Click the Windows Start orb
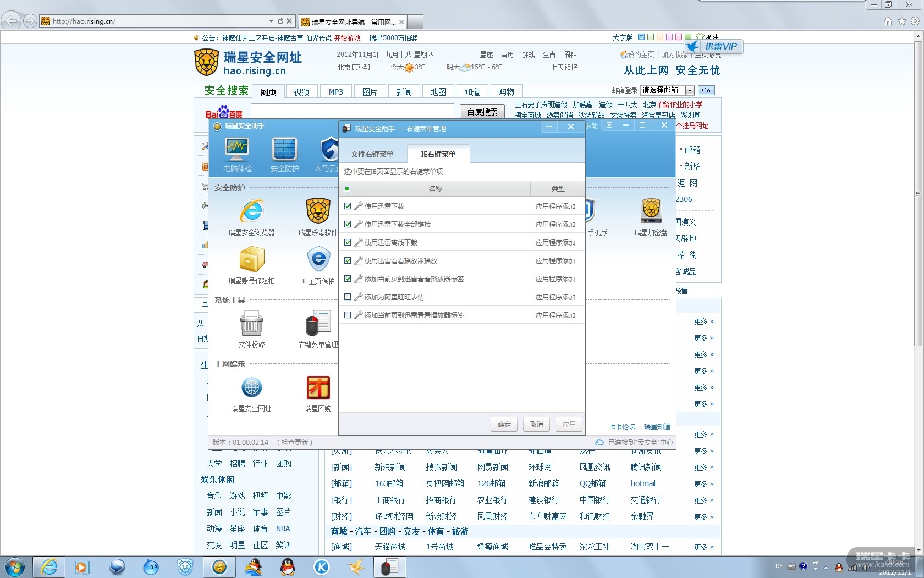 coord(14,567)
